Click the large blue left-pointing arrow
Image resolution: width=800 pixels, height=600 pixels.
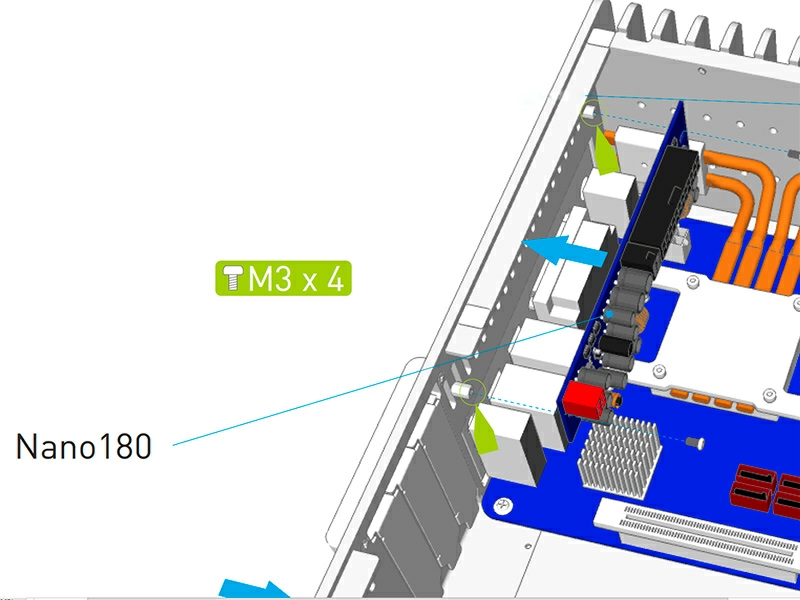click(565, 251)
